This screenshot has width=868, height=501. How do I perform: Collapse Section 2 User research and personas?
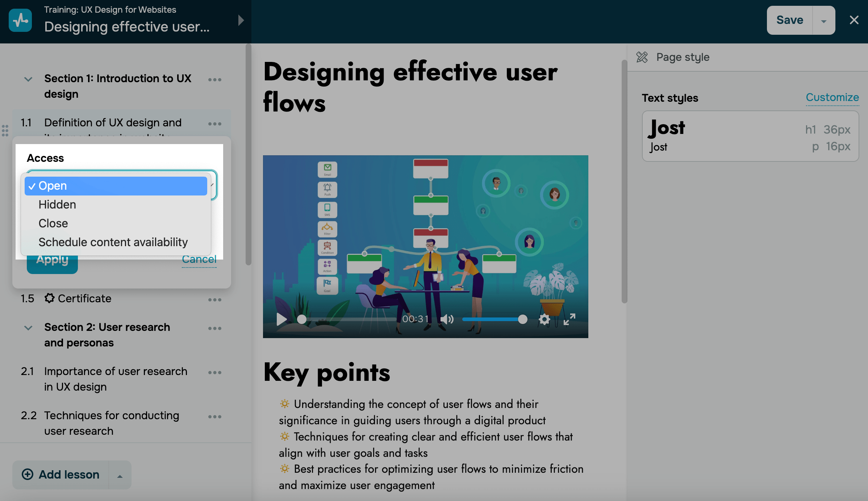point(28,328)
